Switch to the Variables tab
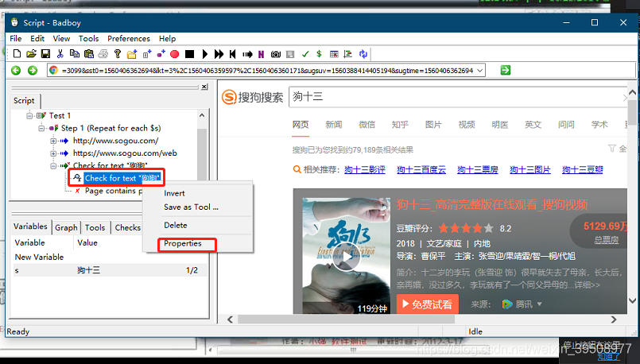This screenshot has height=364, width=640. (31, 227)
